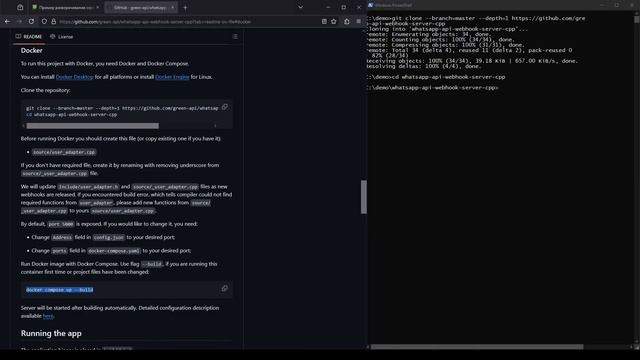Image resolution: width=640 pixels, height=360 pixels.
Task: Reload the GitHub page
Action: pos(31,21)
